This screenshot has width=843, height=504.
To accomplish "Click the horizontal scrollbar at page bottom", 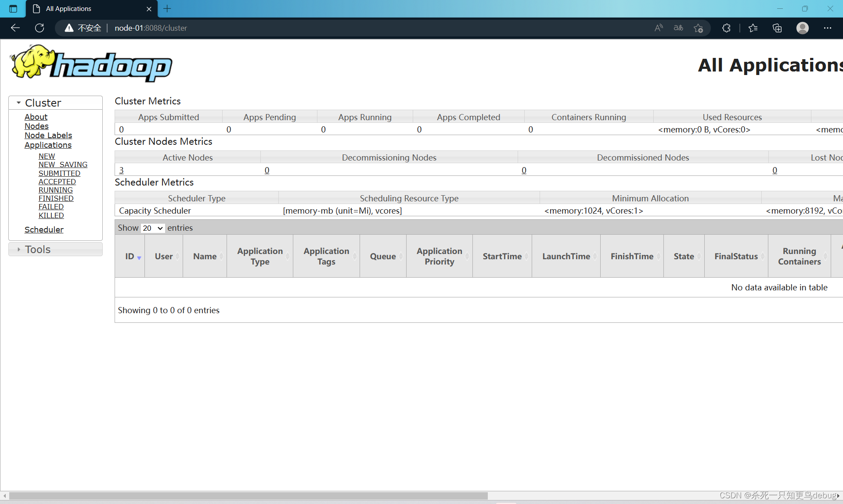I will [x=248, y=496].
